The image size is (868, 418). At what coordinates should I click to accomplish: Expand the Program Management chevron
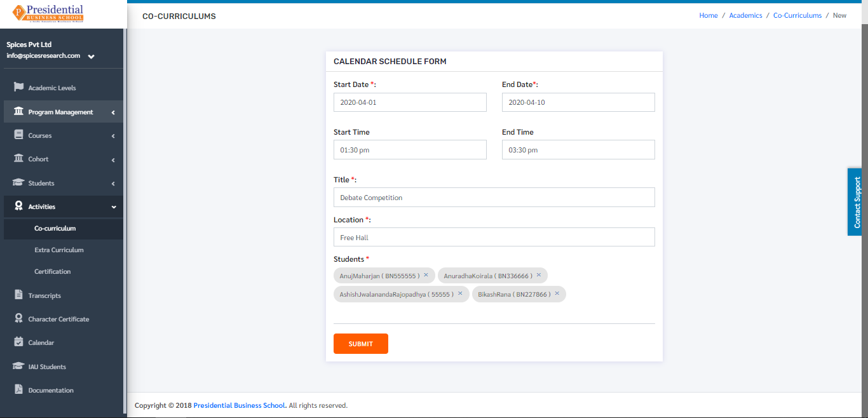coord(113,112)
